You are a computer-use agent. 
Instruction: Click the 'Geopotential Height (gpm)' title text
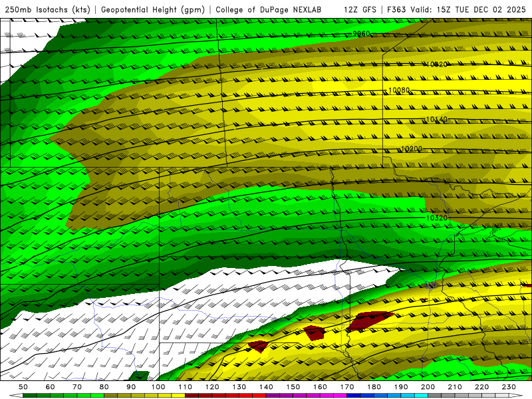[153, 9]
